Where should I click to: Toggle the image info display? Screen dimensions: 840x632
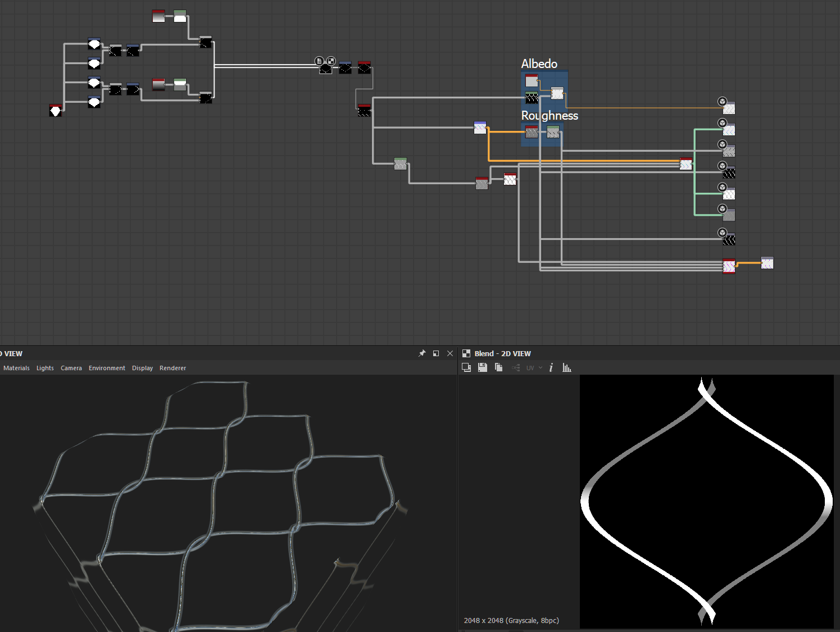[551, 367]
